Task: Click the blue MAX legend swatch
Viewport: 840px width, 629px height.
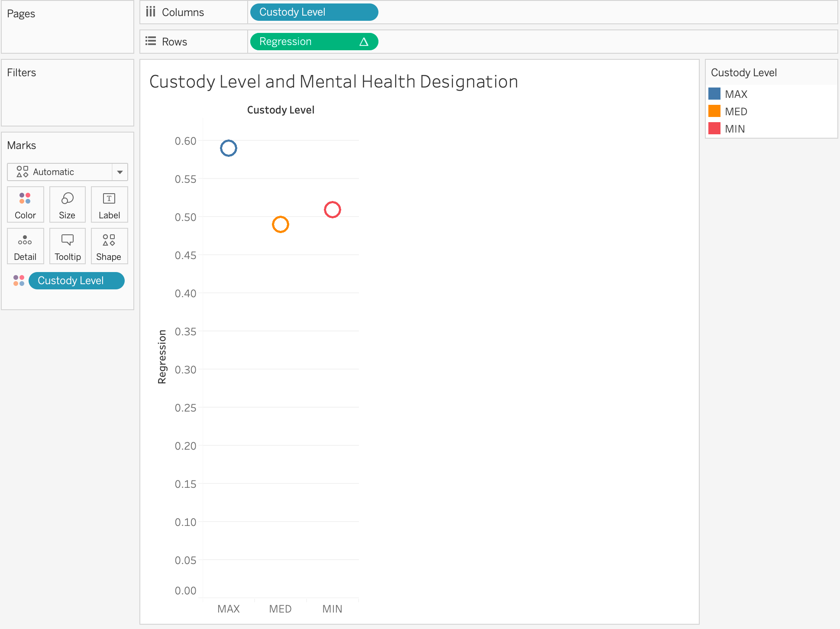Action: pyautogui.click(x=714, y=94)
